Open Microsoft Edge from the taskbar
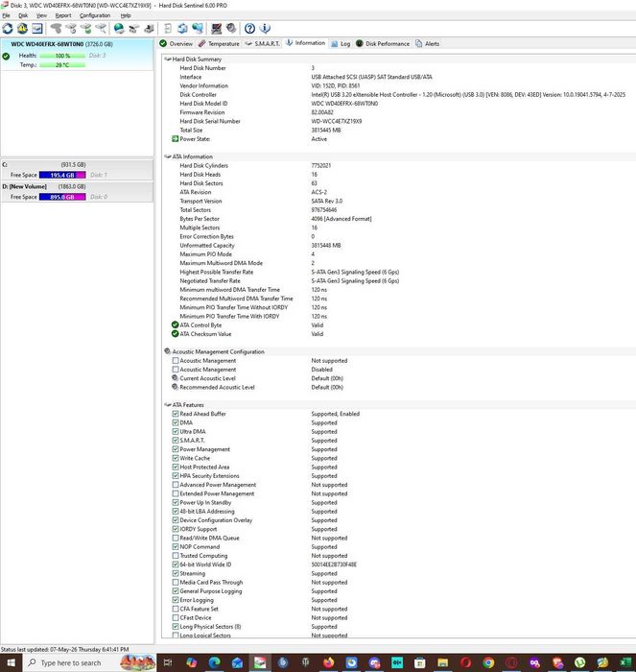 coord(214,662)
